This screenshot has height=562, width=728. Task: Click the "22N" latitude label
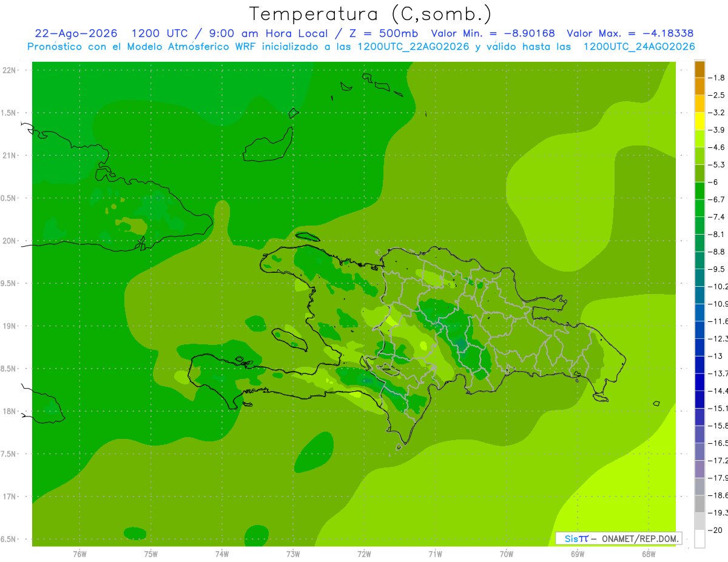pos(9,70)
